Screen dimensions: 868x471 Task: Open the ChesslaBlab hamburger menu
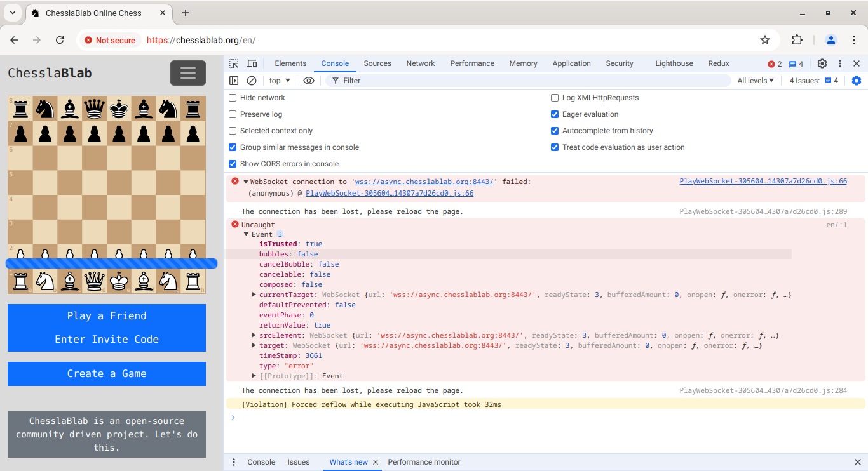tap(188, 73)
